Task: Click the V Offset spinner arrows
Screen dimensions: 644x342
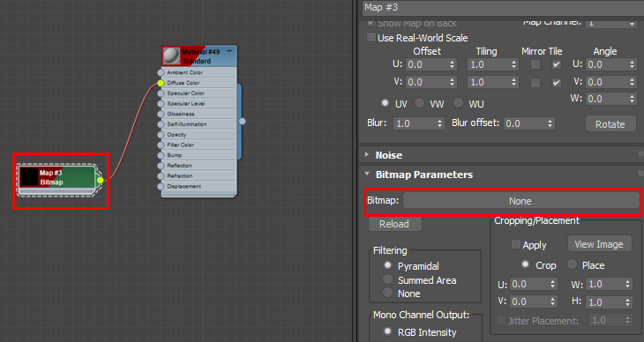Action: coord(453,82)
